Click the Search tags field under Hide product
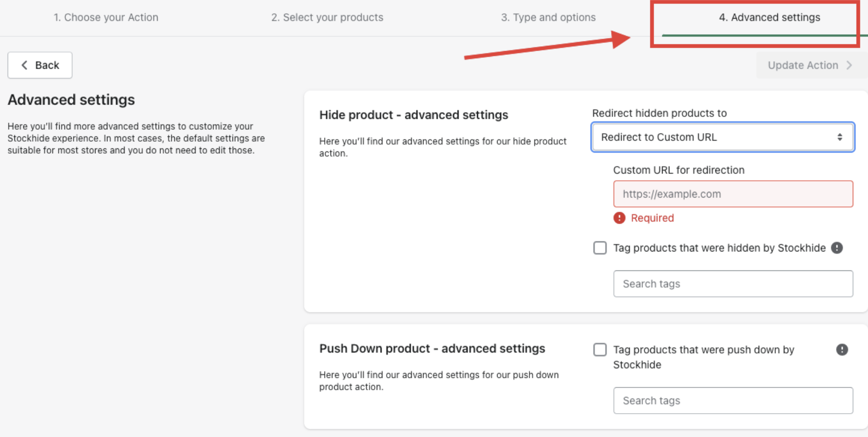Screen dimensions: 868x437 pos(733,284)
